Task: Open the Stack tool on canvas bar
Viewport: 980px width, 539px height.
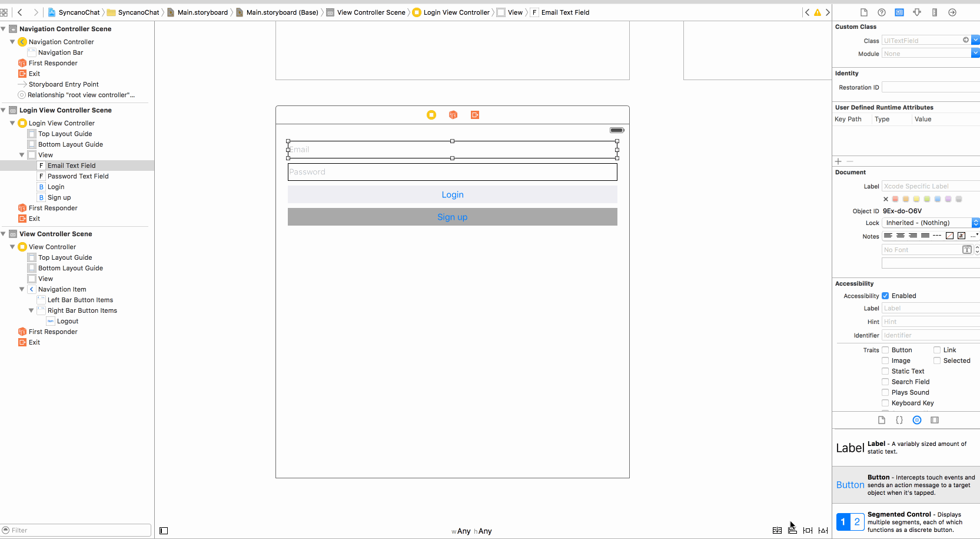Action: click(x=777, y=530)
